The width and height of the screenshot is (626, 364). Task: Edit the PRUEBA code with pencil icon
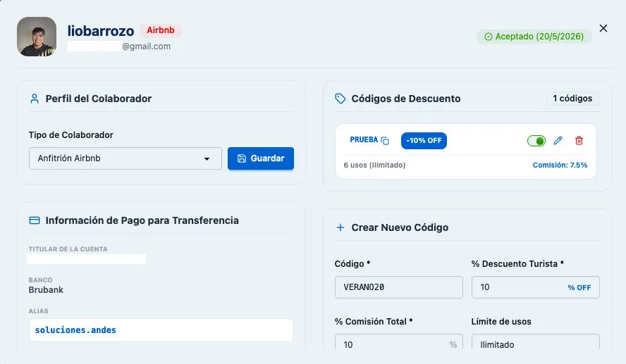[558, 141]
